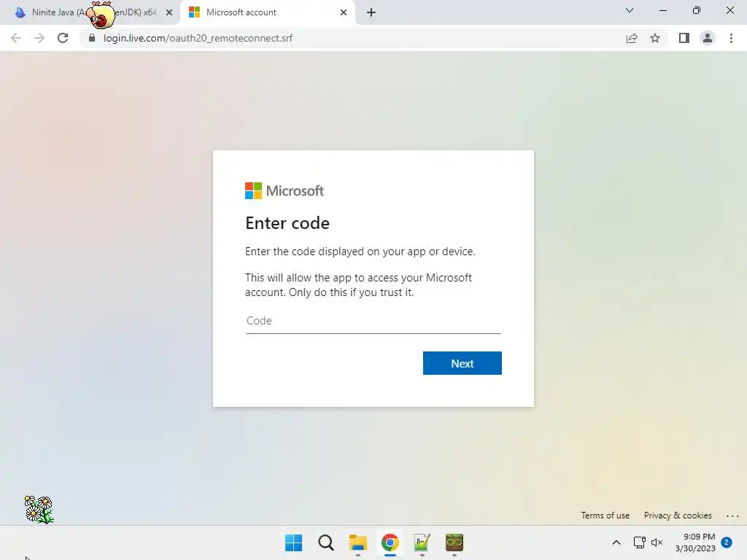Open Chrome side panel
This screenshot has height=560, width=747.
684,38
